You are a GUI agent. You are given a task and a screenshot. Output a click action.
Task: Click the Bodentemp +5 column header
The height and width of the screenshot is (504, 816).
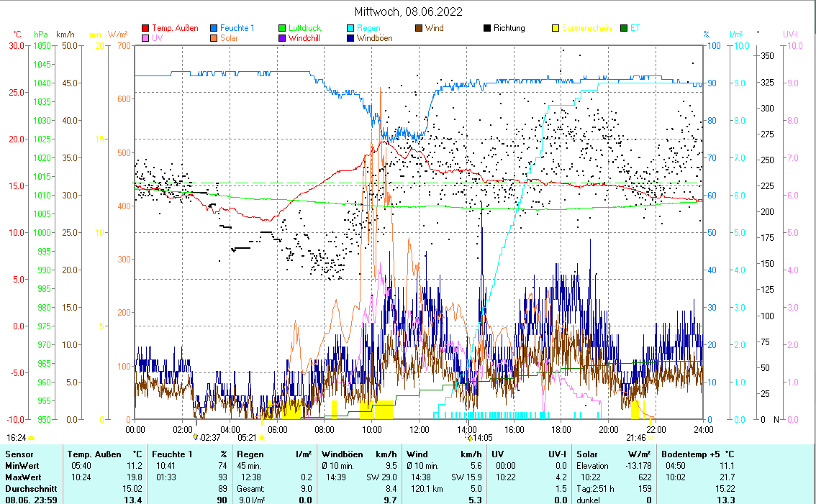[x=687, y=454]
